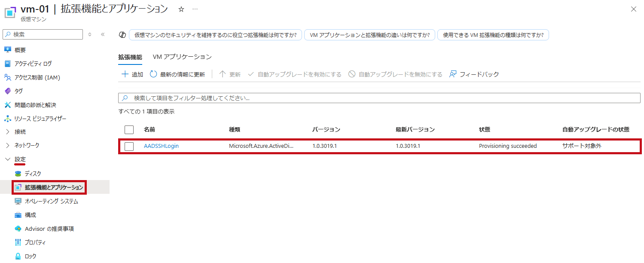Viewport: 644px width, 263px height.
Task: Favorite this page with the star icon
Action: pos(181,9)
